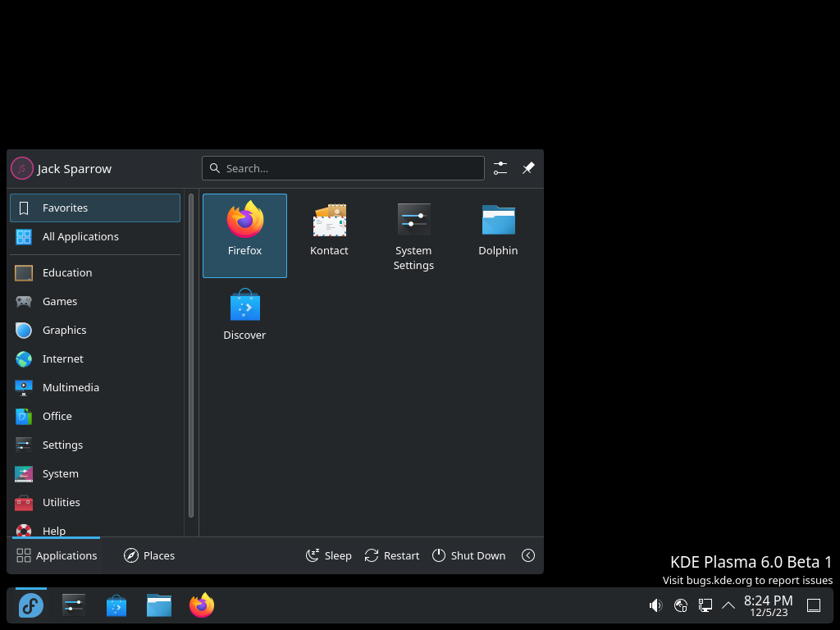Open Kontact from the Favorites grid
Screen dimensions: 840x630
coord(329,235)
